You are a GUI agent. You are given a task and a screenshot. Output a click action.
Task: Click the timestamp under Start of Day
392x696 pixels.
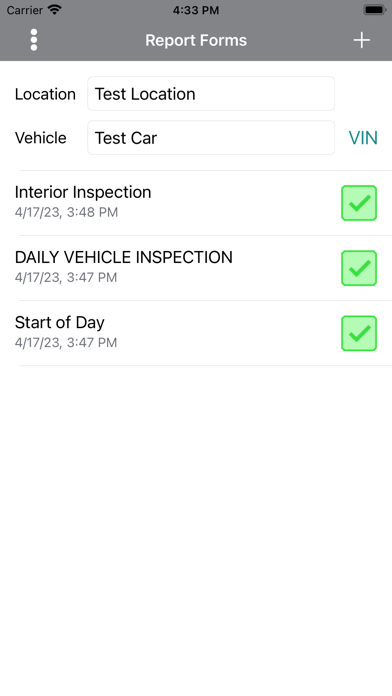coord(66,343)
